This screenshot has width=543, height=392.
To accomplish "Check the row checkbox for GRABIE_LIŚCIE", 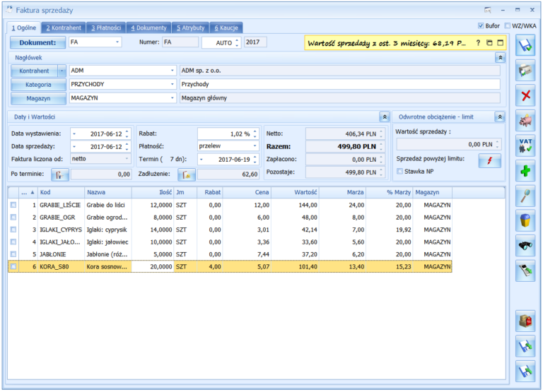I will point(13,205).
